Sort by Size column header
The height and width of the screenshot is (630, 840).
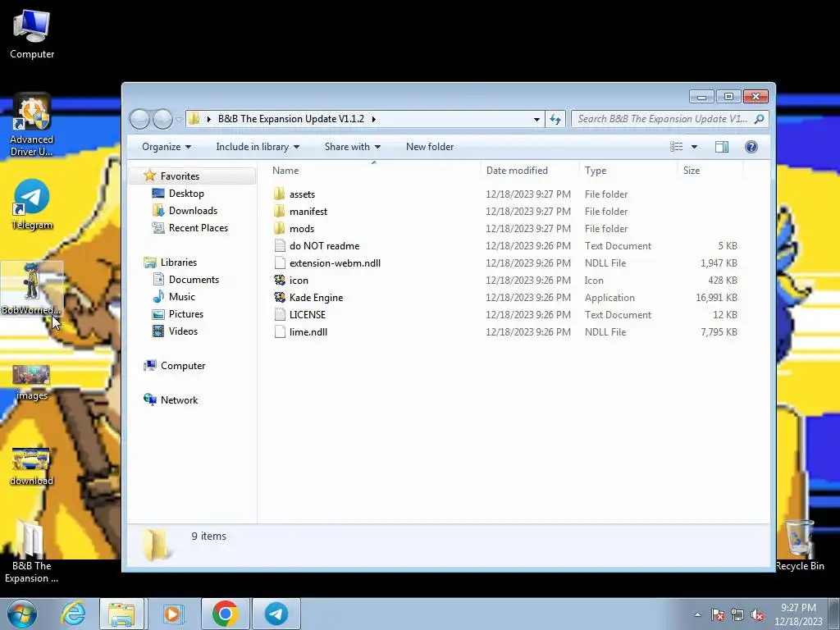pyautogui.click(x=711, y=171)
